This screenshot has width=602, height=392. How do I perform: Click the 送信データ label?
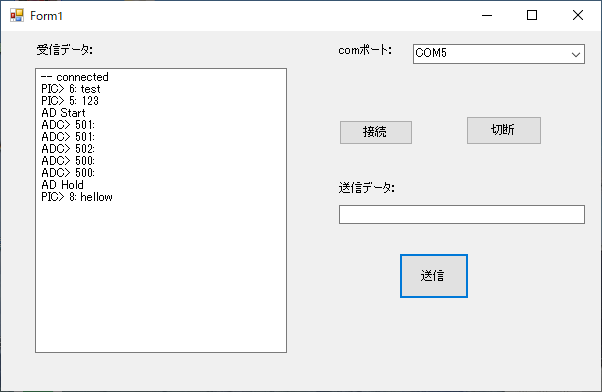coord(367,188)
